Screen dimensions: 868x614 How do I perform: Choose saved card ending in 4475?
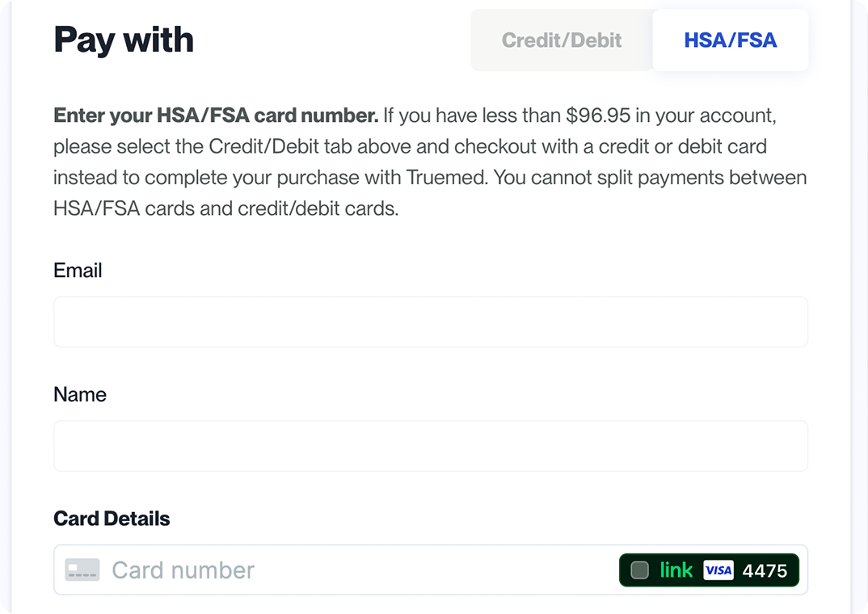click(x=765, y=570)
